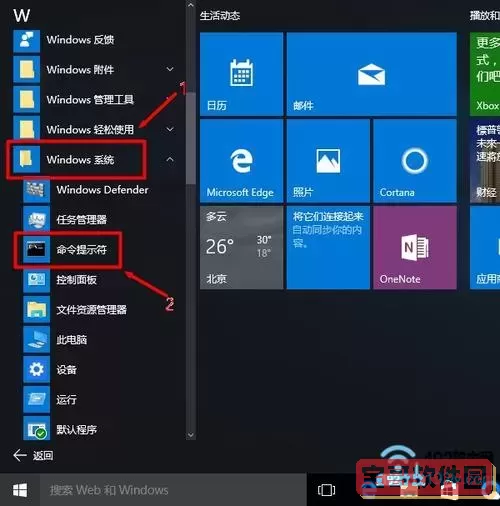Select the 控制面板 label
500x506 pixels.
click(x=77, y=279)
